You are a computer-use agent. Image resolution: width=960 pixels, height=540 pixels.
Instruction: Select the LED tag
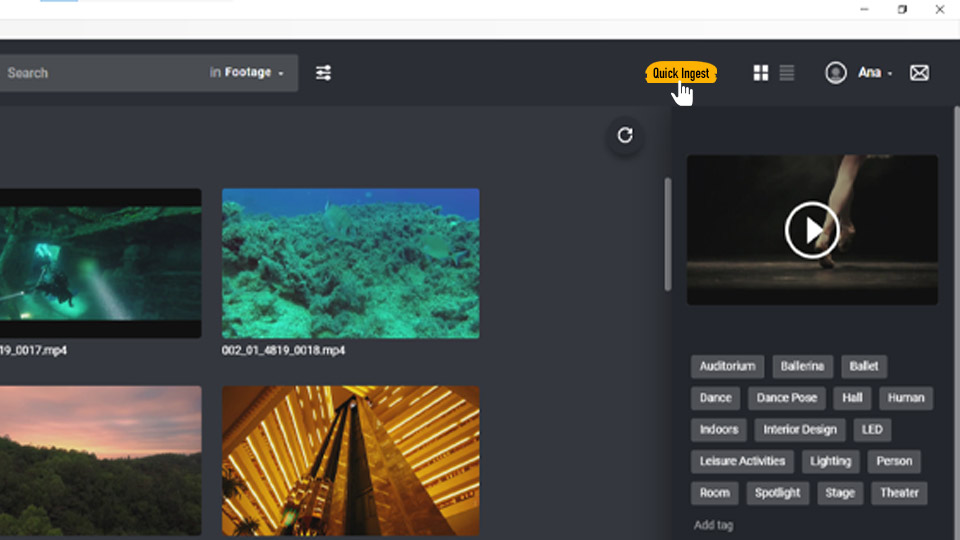click(872, 430)
